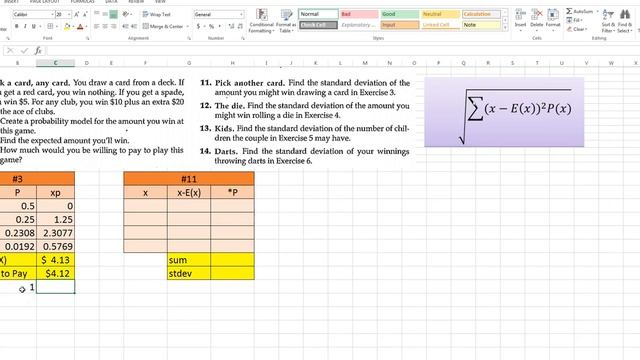Click Decrease Font Size icon
Screen dimensions: 640x360
pos(85,14)
